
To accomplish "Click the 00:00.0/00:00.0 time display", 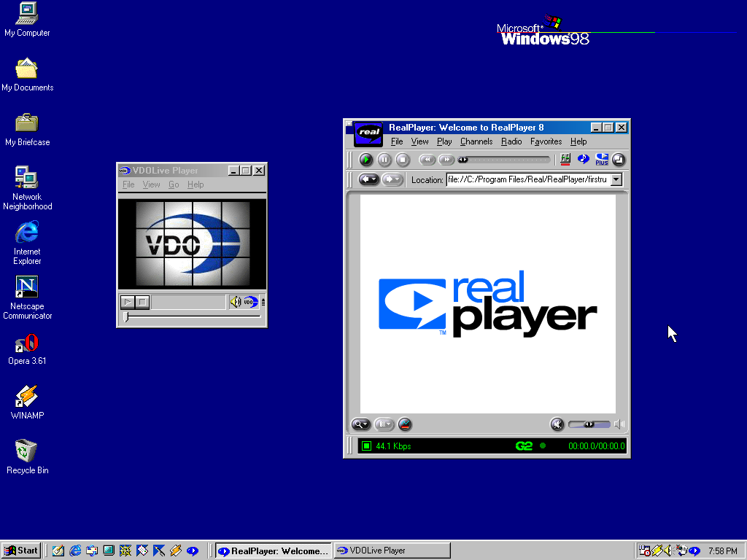I will pyautogui.click(x=597, y=446).
